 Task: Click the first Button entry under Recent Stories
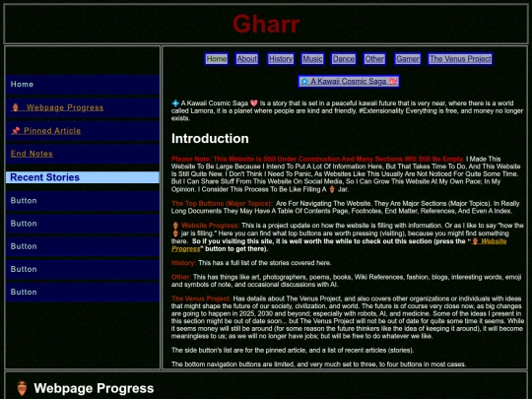point(83,201)
